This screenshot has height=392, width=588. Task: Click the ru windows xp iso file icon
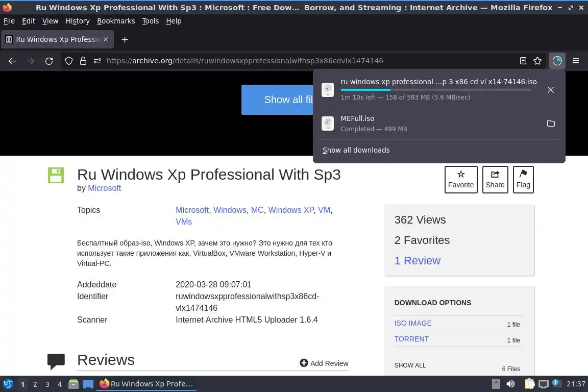click(x=328, y=90)
